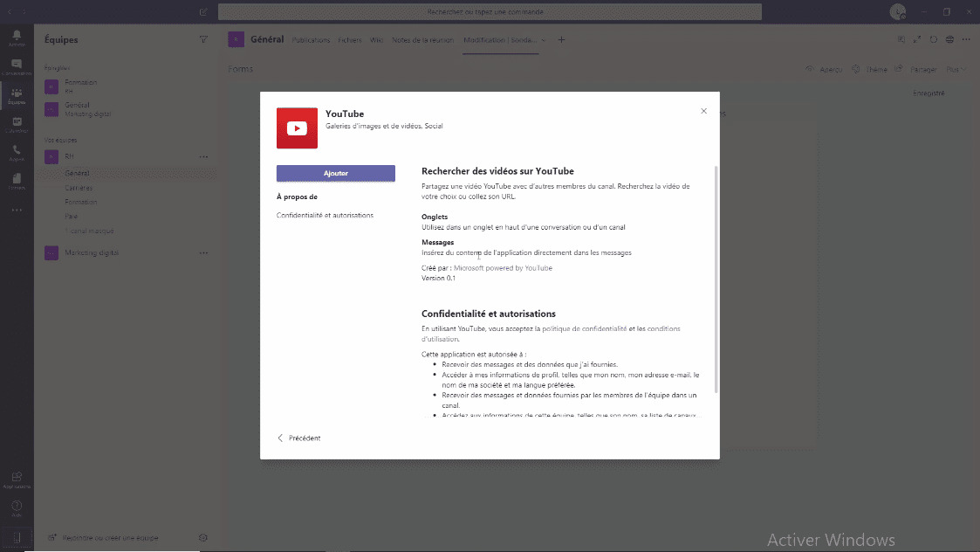Add the YouTube app with Ajouter
This screenshot has width=980, height=552.
click(x=336, y=173)
